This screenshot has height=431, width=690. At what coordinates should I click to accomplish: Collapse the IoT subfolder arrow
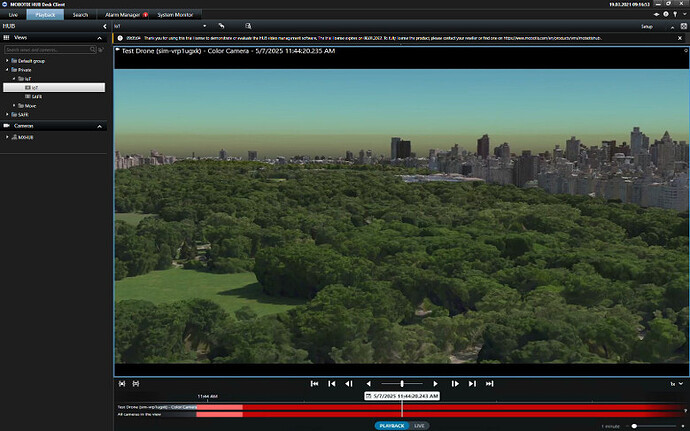coord(14,78)
